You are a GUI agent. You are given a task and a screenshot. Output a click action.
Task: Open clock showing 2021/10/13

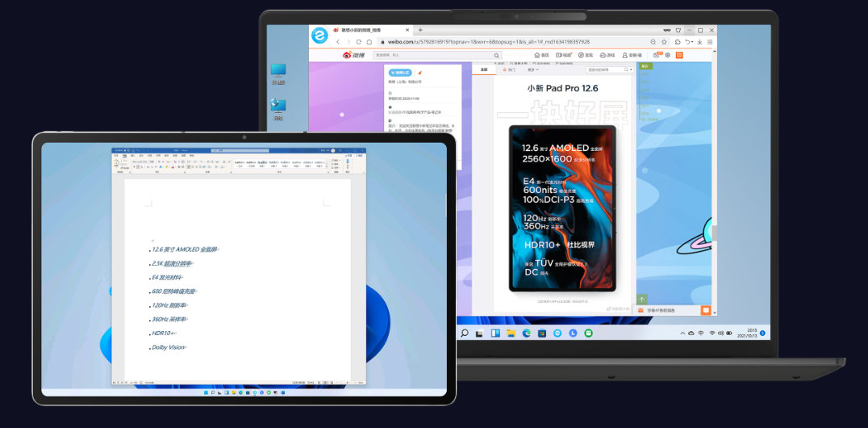pyautogui.click(x=746, y=334)
